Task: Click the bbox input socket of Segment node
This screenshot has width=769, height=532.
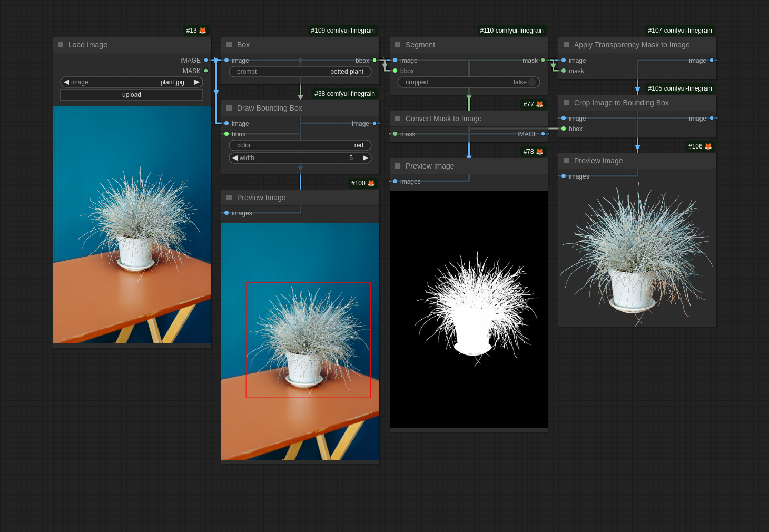Action: 395,71
